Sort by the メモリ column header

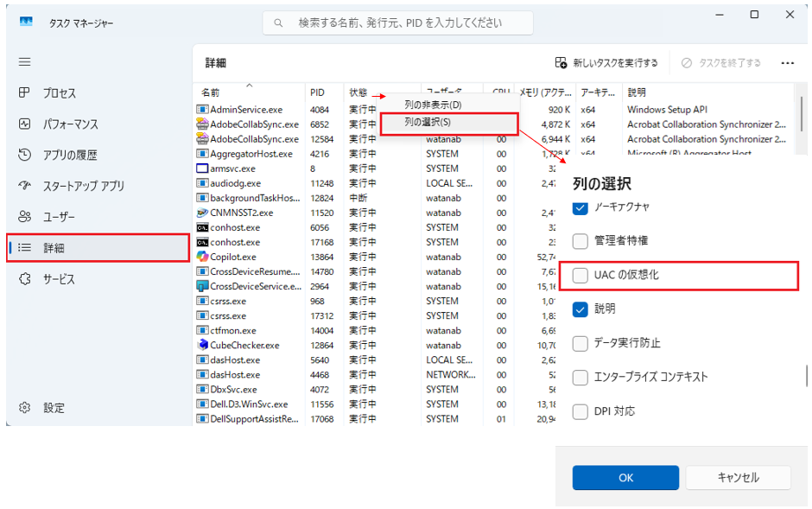tap(545, 92)
